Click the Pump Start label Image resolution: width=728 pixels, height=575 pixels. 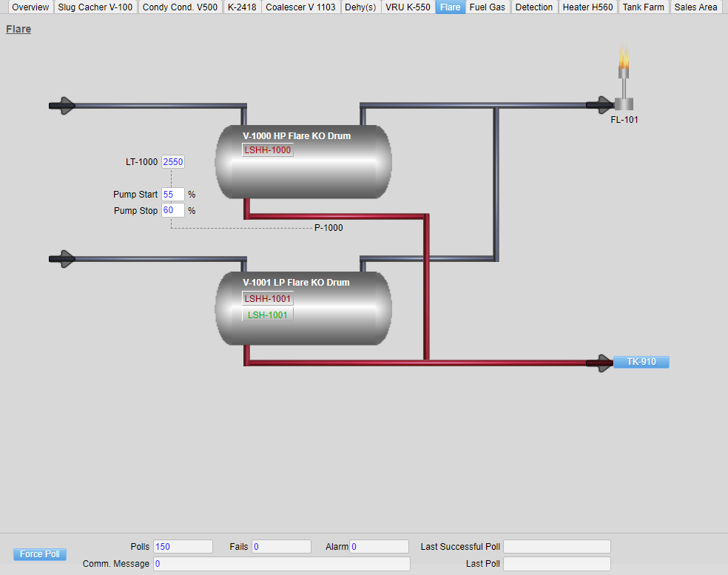pyautogui.click(x=135, y=195)
